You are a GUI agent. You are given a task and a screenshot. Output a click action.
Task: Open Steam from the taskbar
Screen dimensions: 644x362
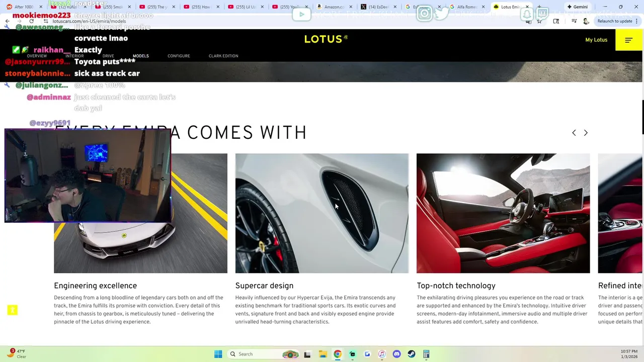click(x=412, y=354)
